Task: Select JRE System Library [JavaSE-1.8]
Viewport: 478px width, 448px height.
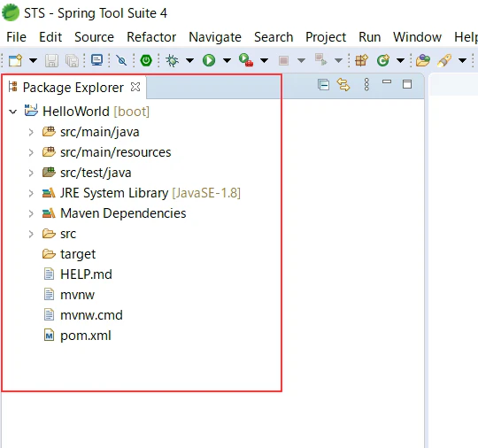Action: coord(150,193)
